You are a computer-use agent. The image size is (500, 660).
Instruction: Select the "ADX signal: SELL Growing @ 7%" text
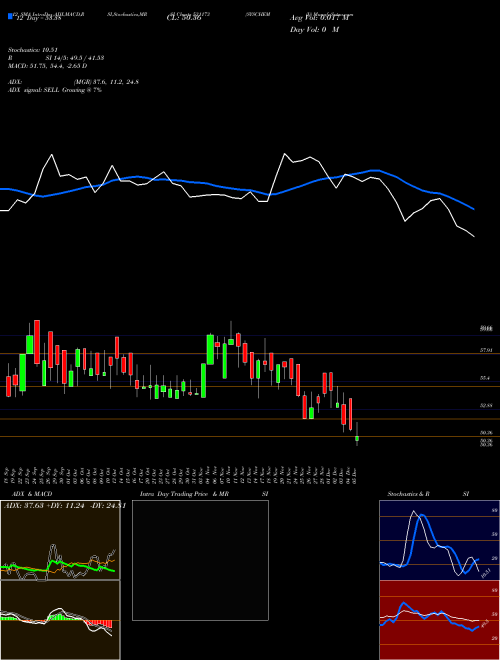coord(55,90)
